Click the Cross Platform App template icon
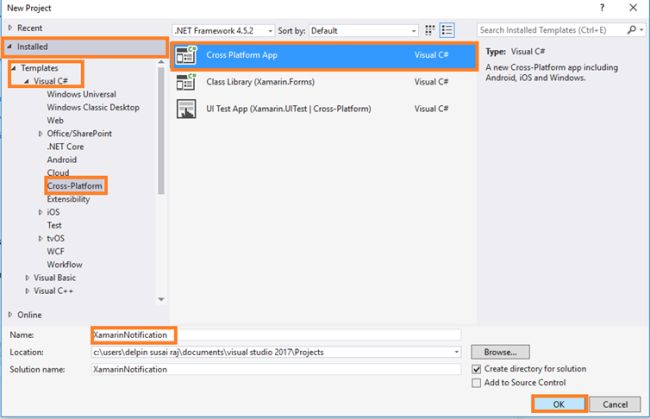 click(x=186, y=55)
